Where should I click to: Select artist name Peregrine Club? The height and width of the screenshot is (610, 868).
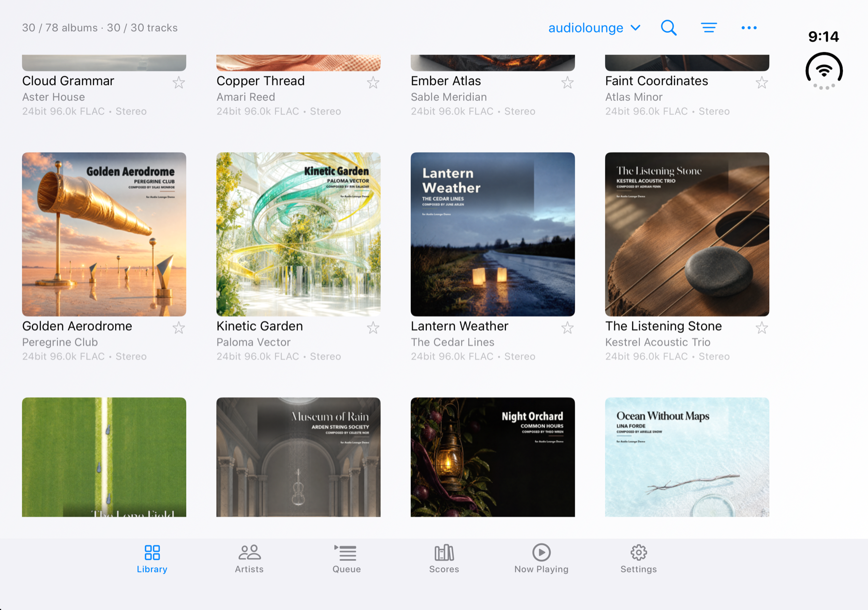60,342
